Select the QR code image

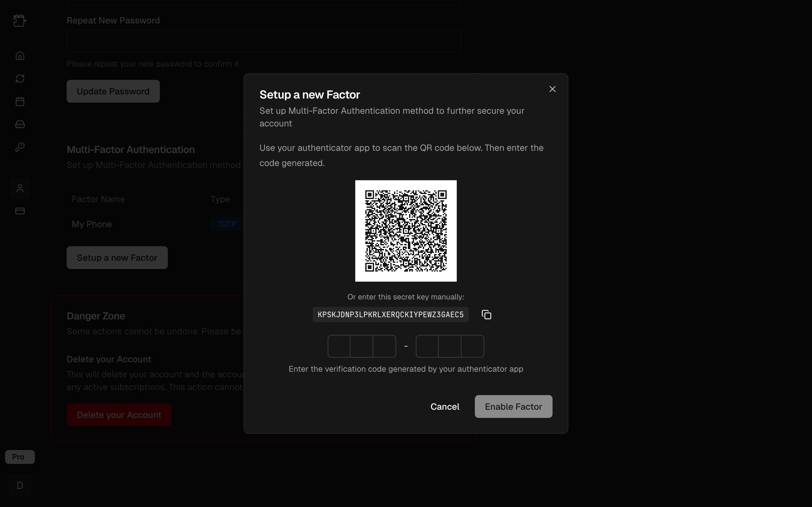(x=406, y=231)
